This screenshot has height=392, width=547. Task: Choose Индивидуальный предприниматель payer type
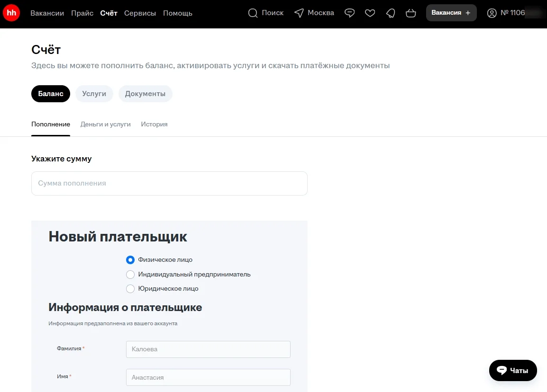[130, 275]
